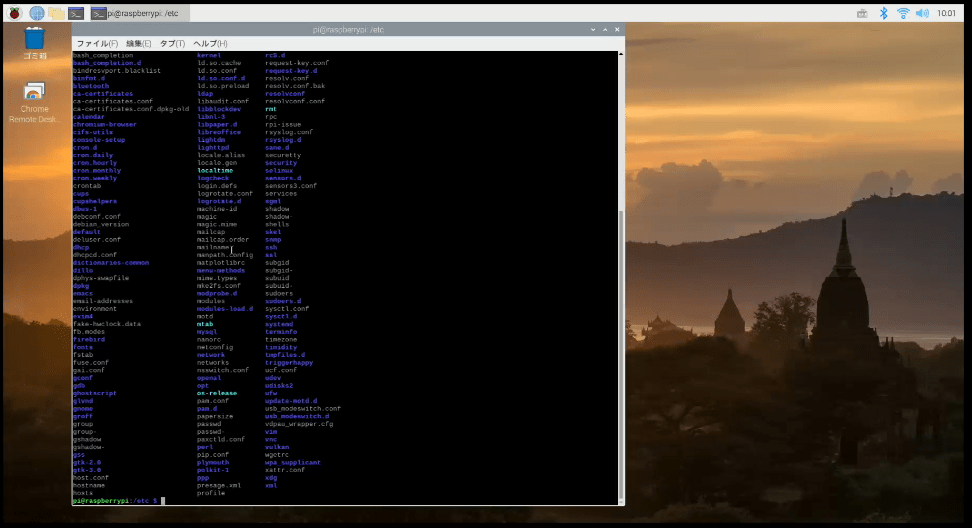Open the File Manager folder icon

pyautogui.click(x=56, y=13)
